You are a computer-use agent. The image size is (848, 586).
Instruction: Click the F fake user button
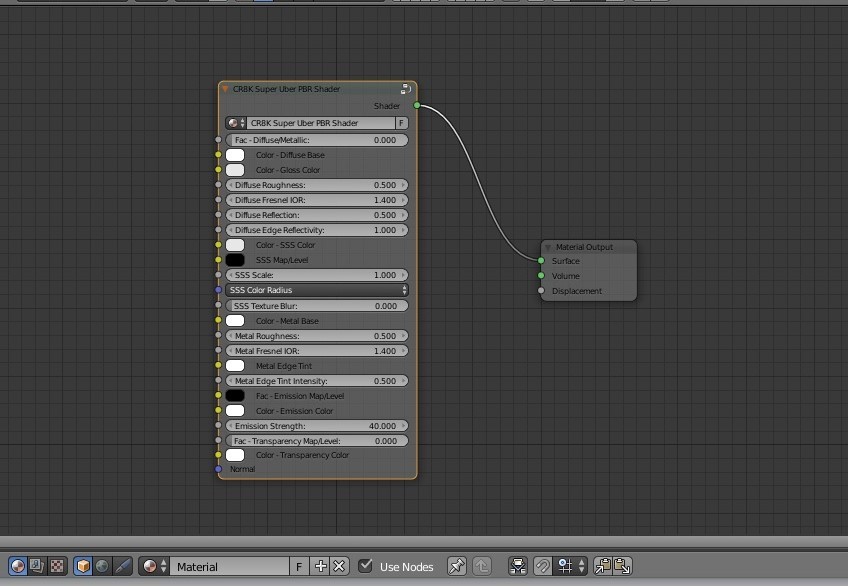click(x=298, y=566)
